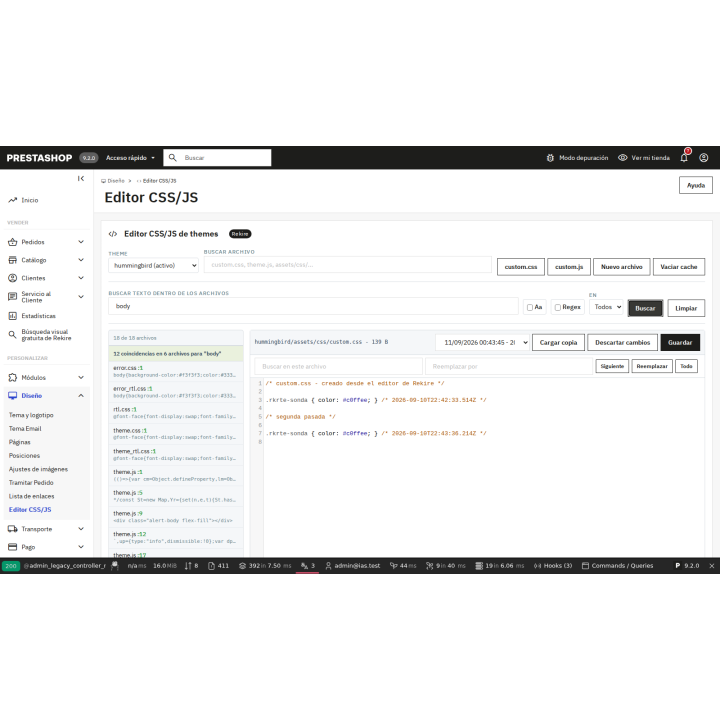Focus the Buscar en este archivo field
This screenshot has height=720, width=720.
(x=338, y=366)
